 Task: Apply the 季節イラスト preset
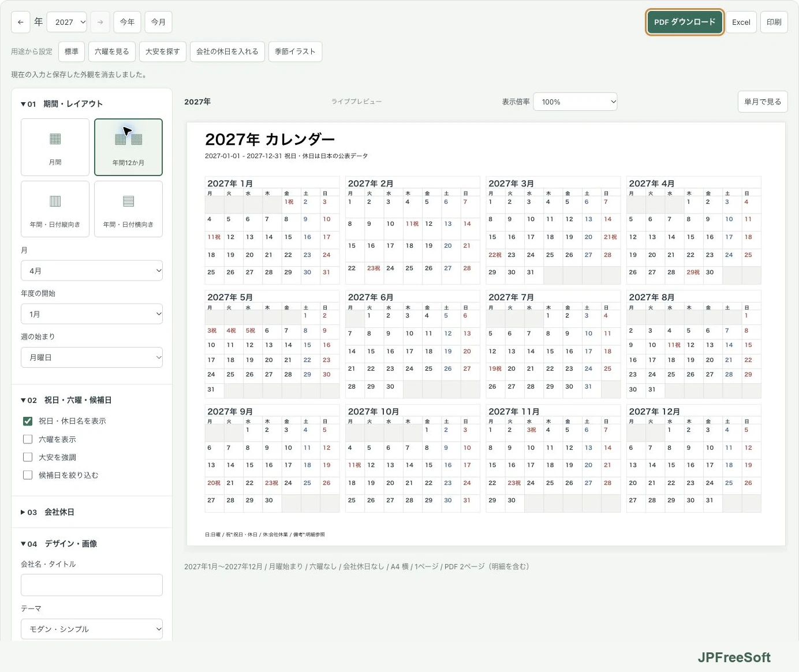tap(295, 51)
